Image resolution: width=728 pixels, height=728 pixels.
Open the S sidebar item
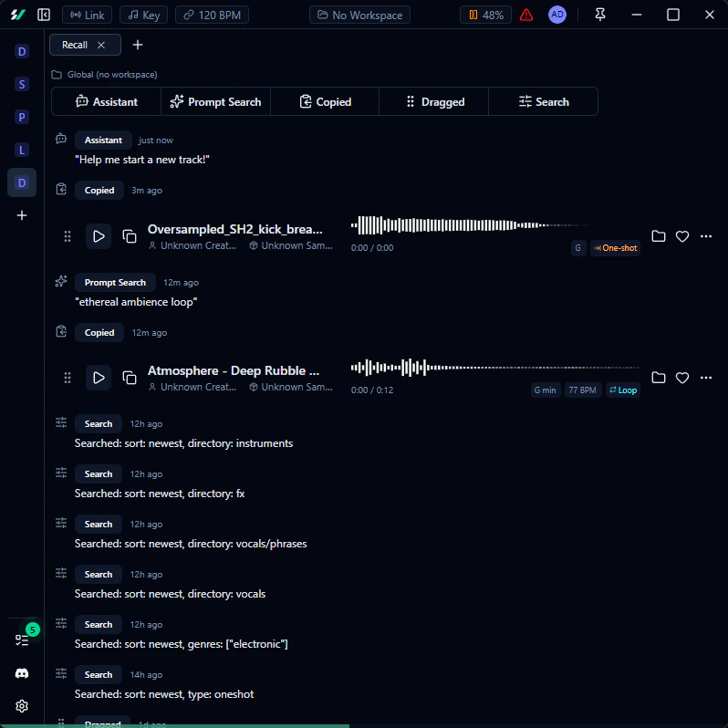(x=22, y=85)
